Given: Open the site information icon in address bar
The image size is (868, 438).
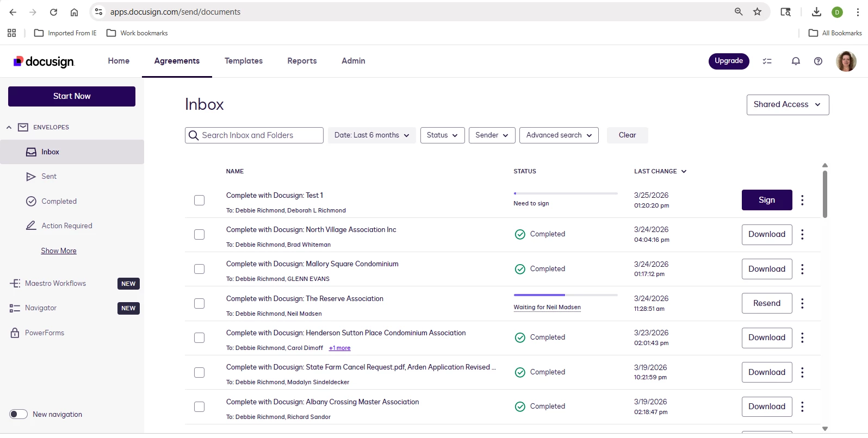Looking at the screenshot, I should 98,12.
